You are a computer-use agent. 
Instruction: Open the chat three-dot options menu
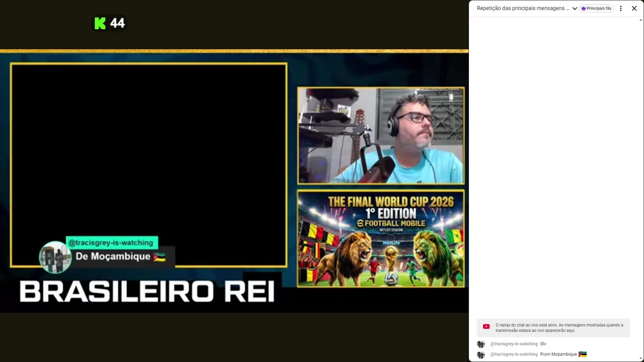point(621,9)
